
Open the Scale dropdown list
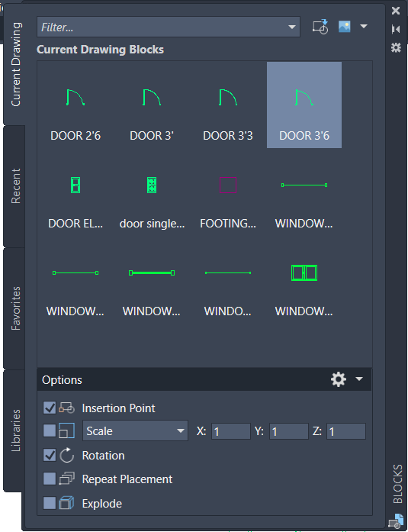click(135, 431)
